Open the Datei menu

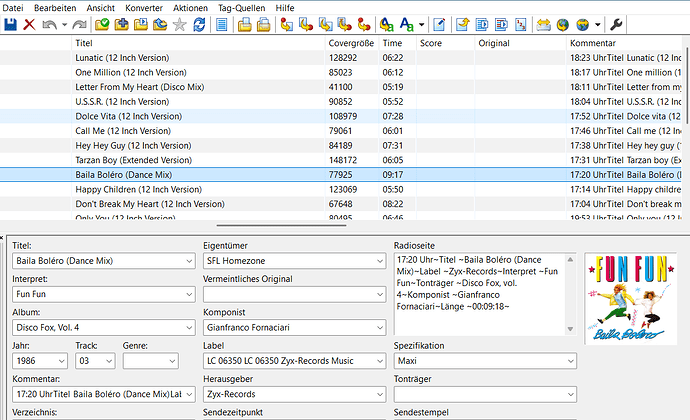click(x=13, y=8)
